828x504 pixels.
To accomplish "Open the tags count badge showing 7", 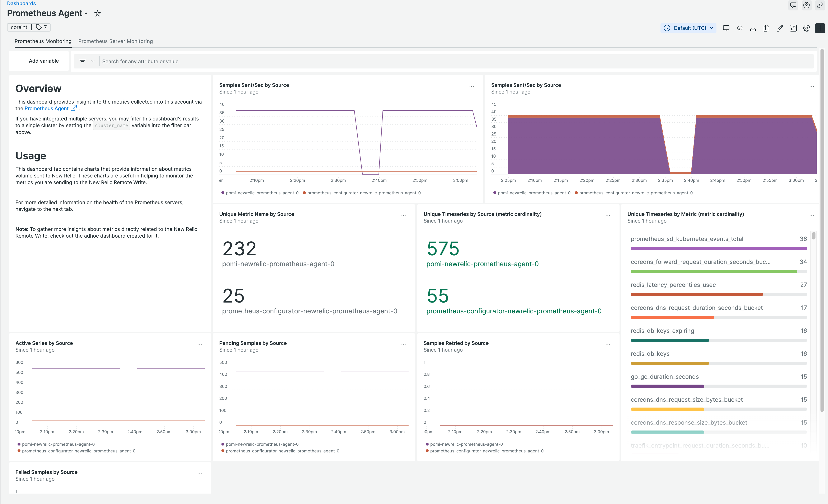I will (41, 27).
